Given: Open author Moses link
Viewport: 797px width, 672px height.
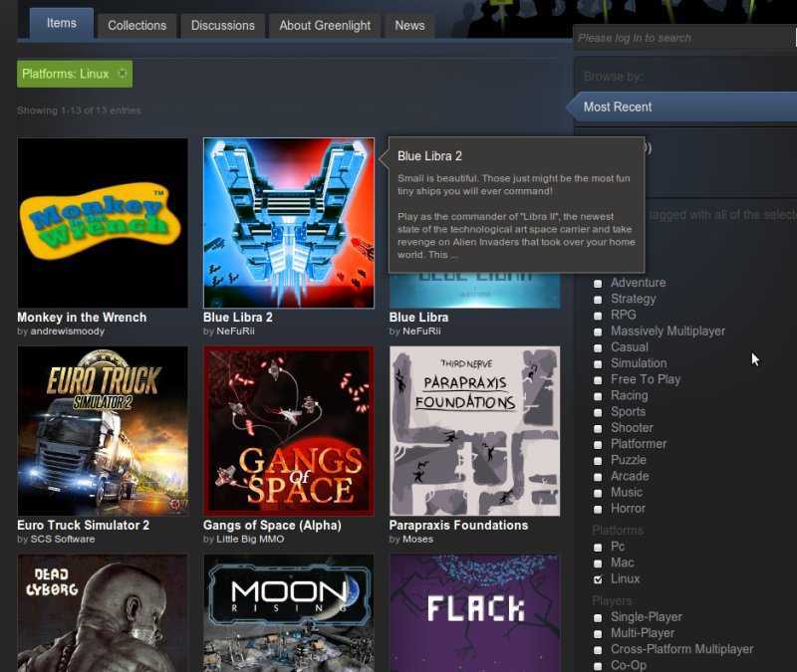Looking at the screenshot, I should coord(417,539).
